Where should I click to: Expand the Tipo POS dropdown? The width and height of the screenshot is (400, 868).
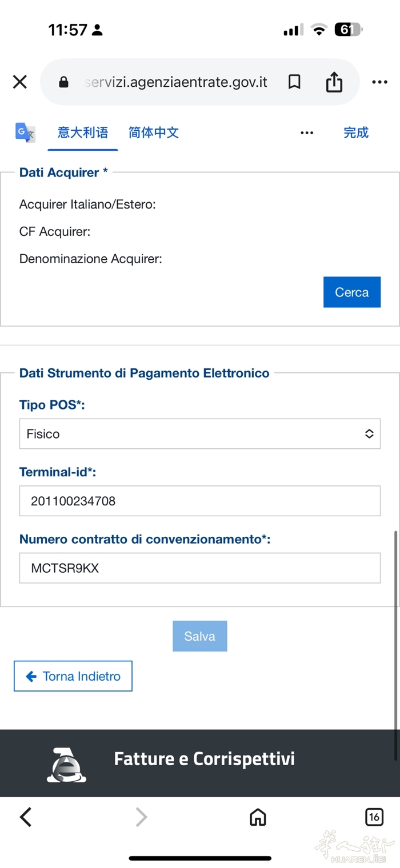point(199,434)
